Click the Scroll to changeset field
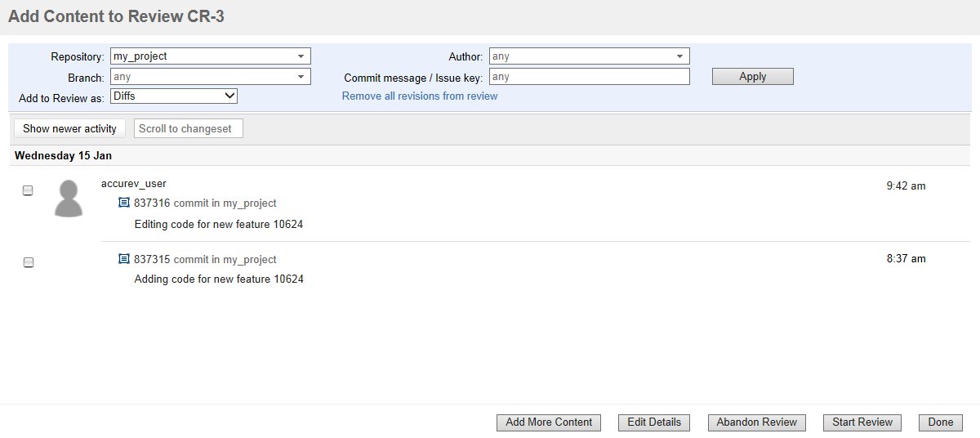Screen dimensions: 980x438 188,128
